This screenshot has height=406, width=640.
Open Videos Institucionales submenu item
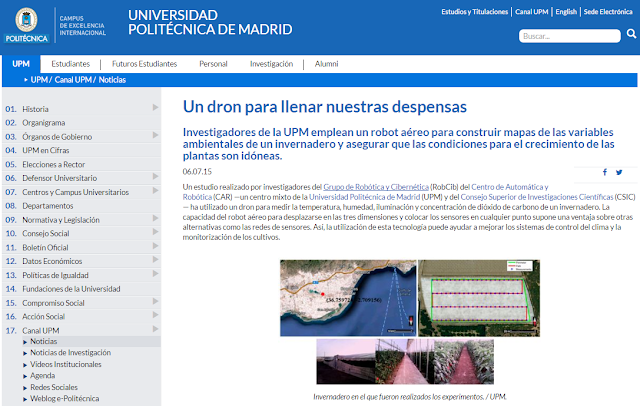[66, 364]
